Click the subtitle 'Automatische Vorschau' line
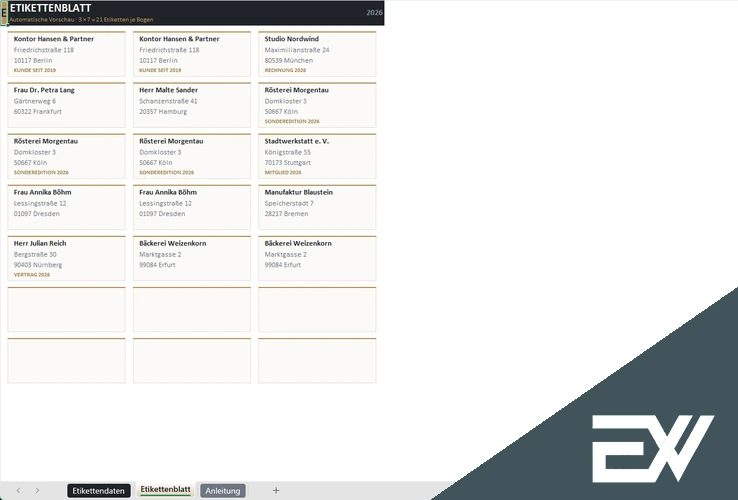The width and height of the screenshot is (738, 500). click(x=81, y=20)
